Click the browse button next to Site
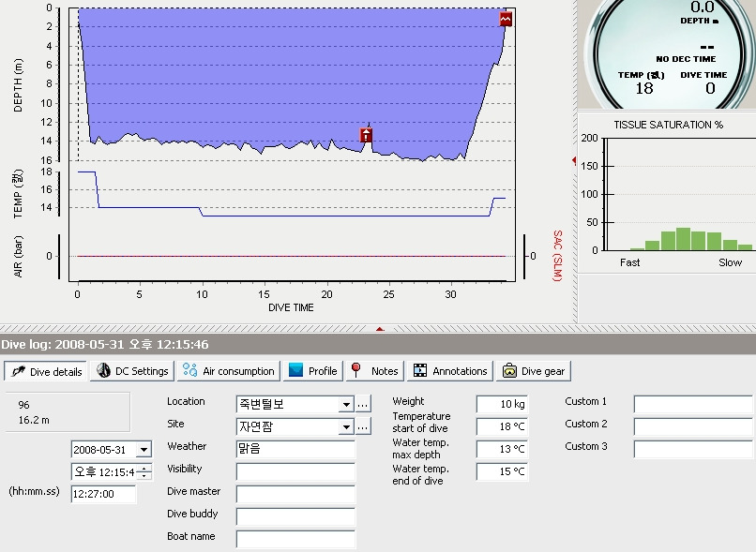The width and height of the screenshot is (756, 552). click(363, 426)
